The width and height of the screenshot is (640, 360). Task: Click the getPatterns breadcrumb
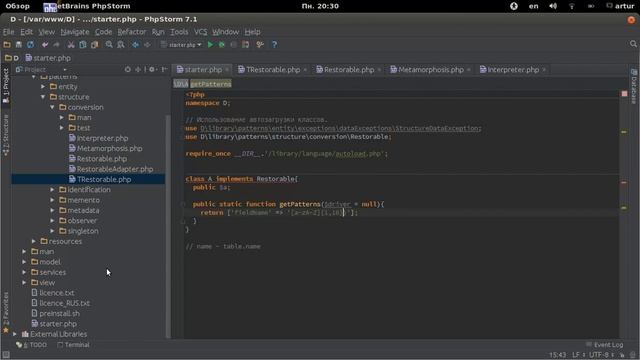pyautogui.click(x=211, y=84)
